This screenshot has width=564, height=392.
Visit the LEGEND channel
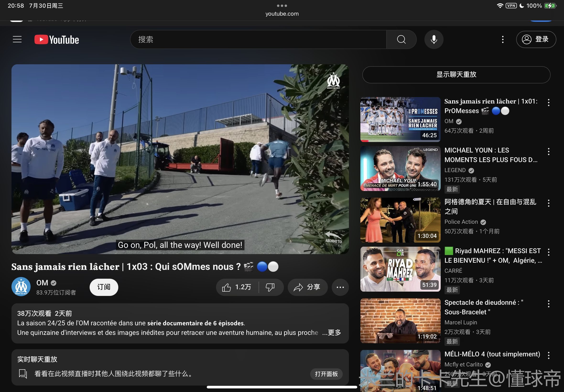click(x=455, y=170)
